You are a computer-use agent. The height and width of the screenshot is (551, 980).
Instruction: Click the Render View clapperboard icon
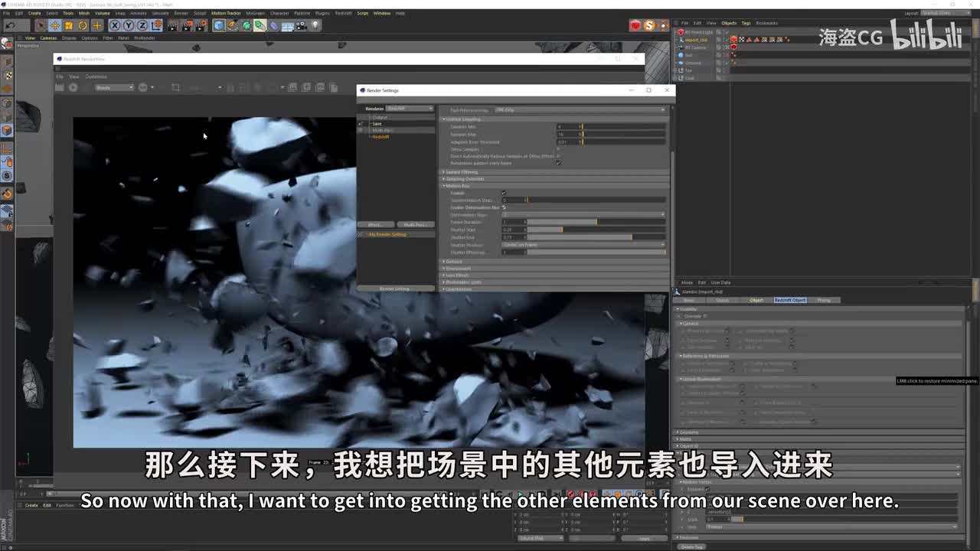(x=172, y=25)
